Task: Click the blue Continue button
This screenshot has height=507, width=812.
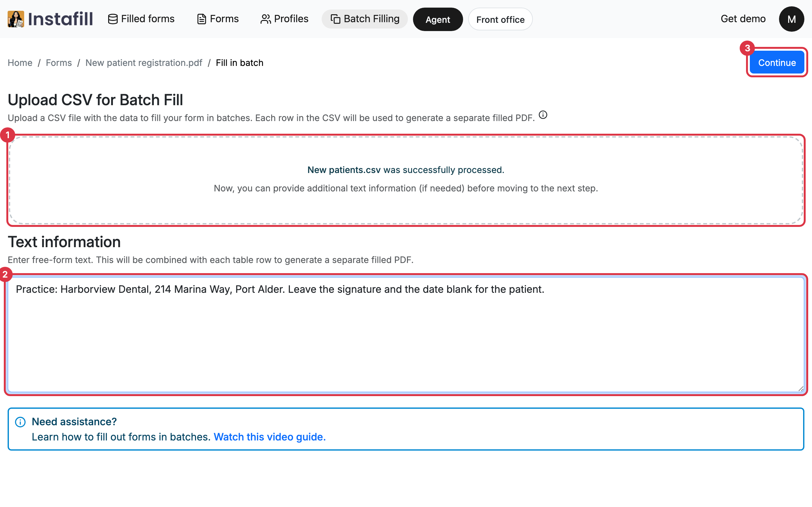Action: click(x=777, y=63)
